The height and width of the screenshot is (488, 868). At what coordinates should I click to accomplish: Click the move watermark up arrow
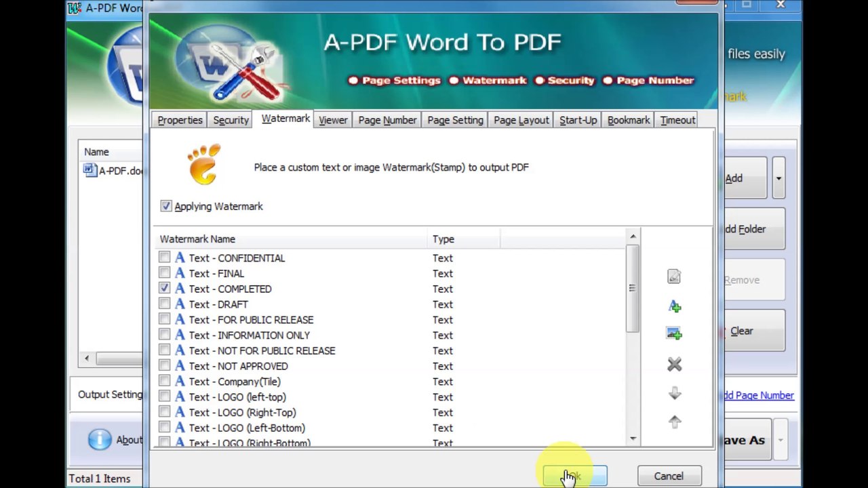(674, 422)
